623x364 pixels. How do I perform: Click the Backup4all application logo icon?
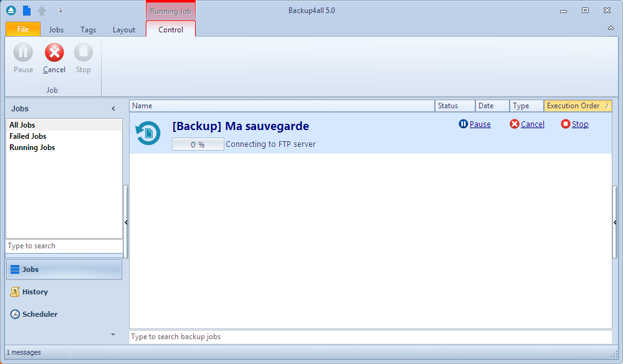coord(11,11)
